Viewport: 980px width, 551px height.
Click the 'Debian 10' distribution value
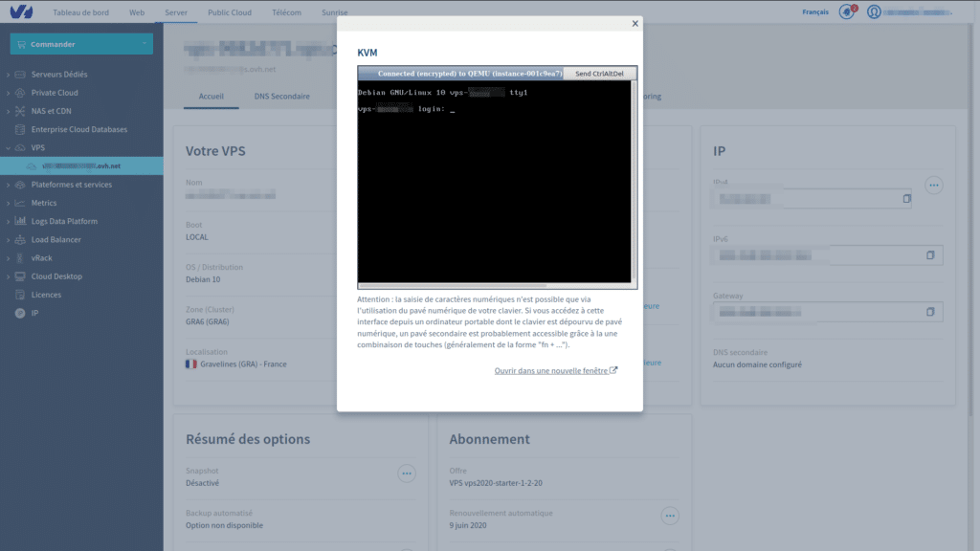tap(203, 279)
